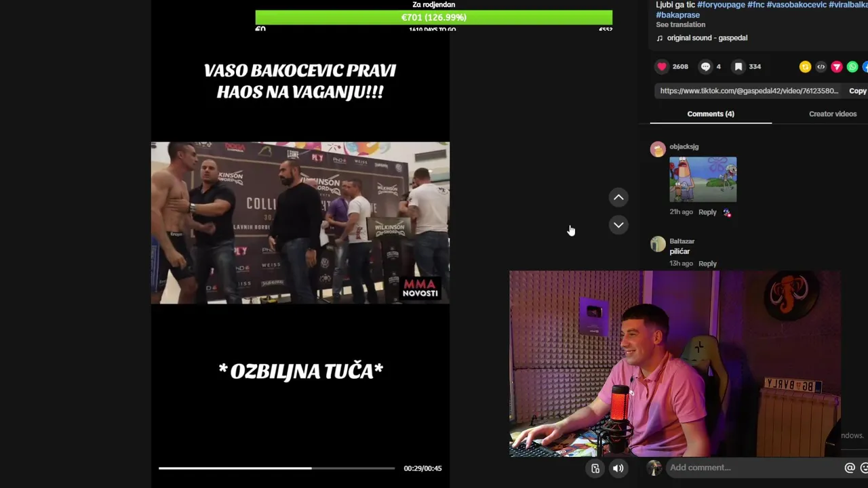
Task: Click the green donation goal bar
Action: [x=434, y=17]
